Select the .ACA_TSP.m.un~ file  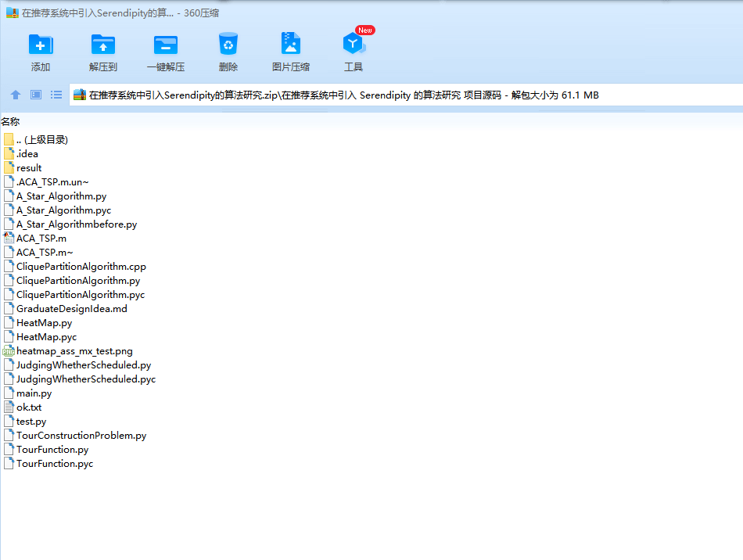tap(52, 182)
